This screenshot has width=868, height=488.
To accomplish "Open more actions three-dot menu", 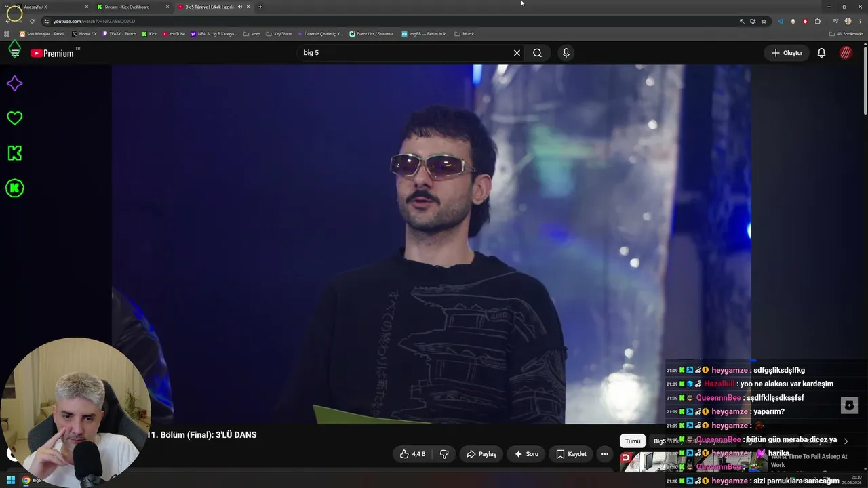I will pos(605,454).
